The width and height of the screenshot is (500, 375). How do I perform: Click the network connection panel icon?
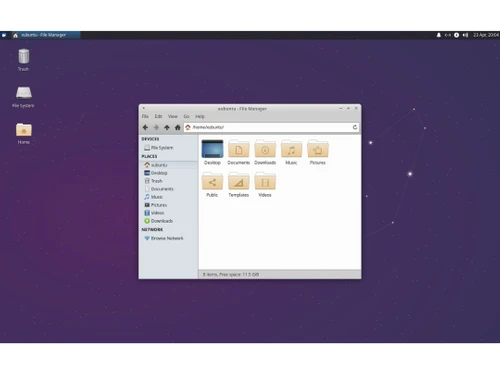point(448,35)
